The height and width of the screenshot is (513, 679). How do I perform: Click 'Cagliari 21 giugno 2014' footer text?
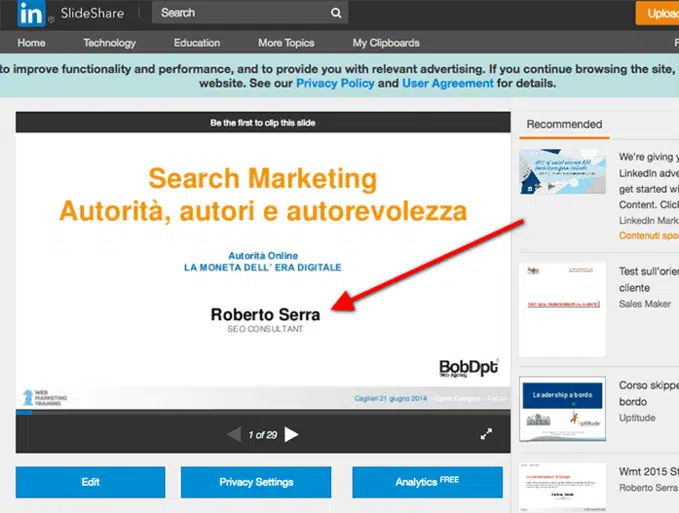[x=391, y=398]
